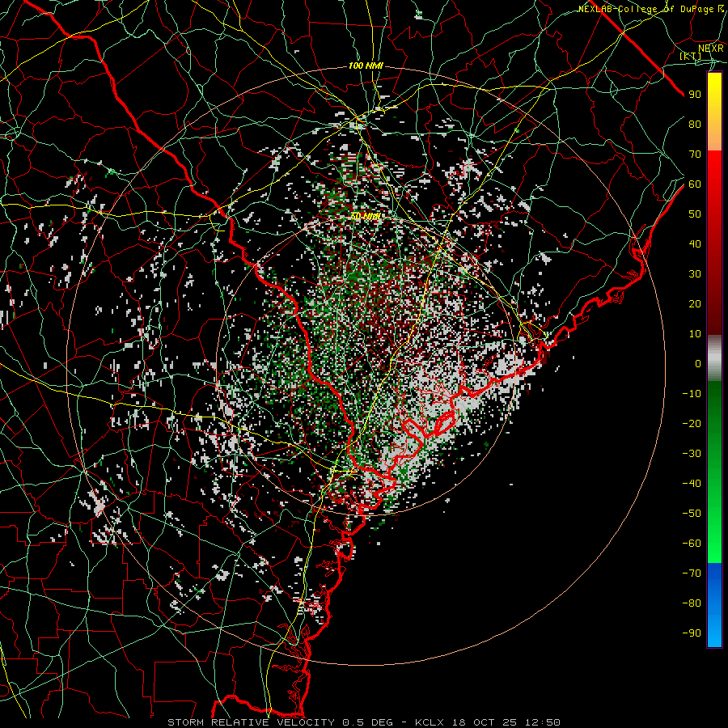This screenshot has width=728, height=728.
Task: Click the yellow segment of the color bar
Action: pos(714,112)
